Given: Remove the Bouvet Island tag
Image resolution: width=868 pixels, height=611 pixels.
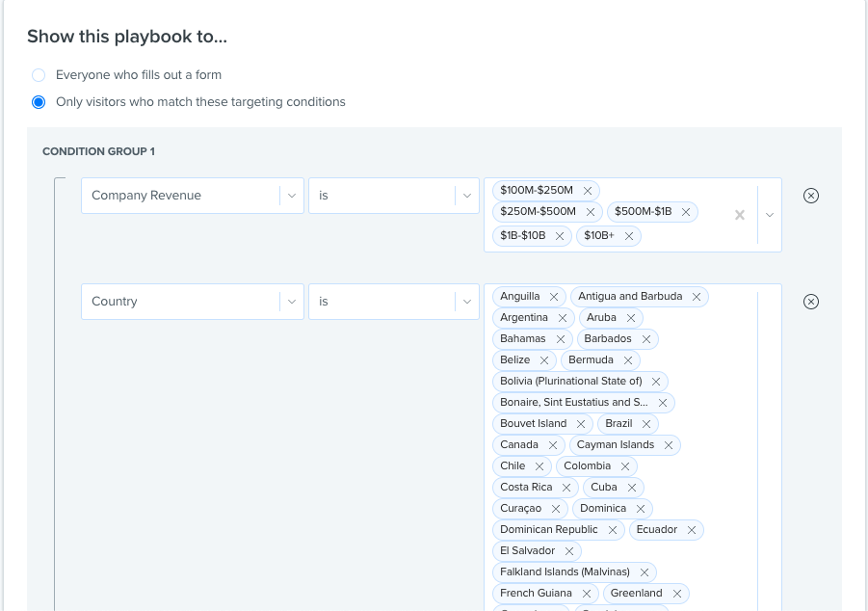Looking at the screenshot, I should tap(581, 424).
